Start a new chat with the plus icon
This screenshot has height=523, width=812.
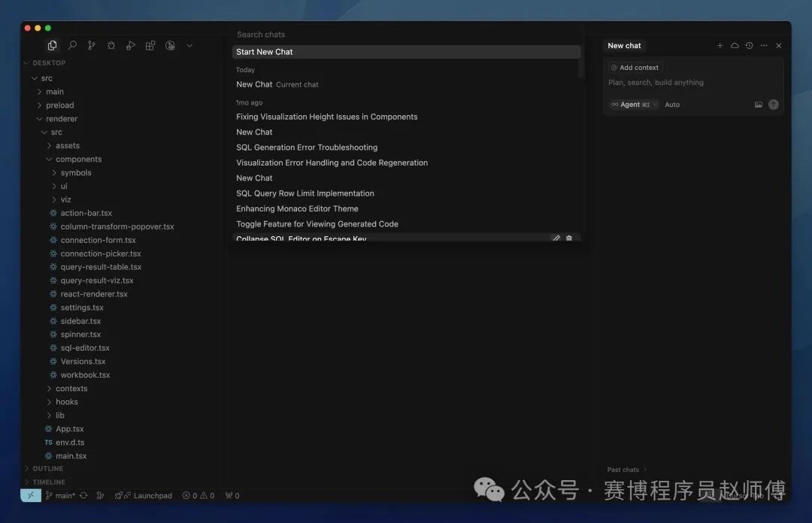(720, 46)
